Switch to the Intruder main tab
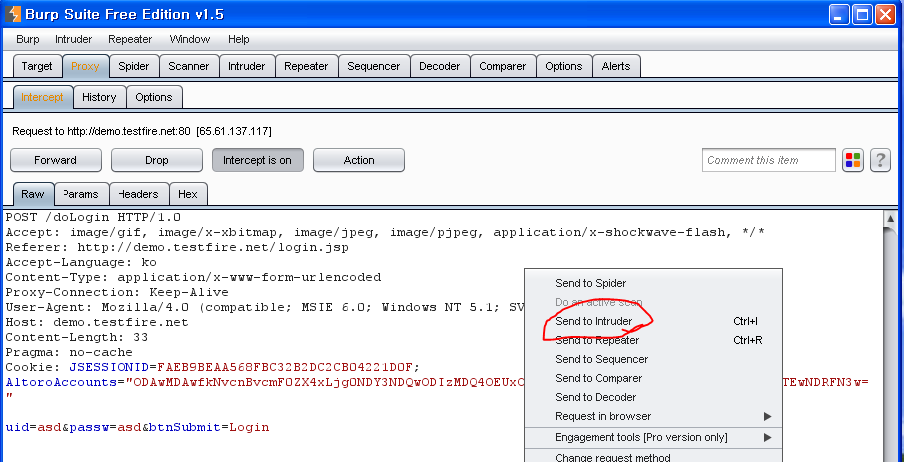This screenshot has width=904, height=462. pyautogui.click(x=247, y=66)
